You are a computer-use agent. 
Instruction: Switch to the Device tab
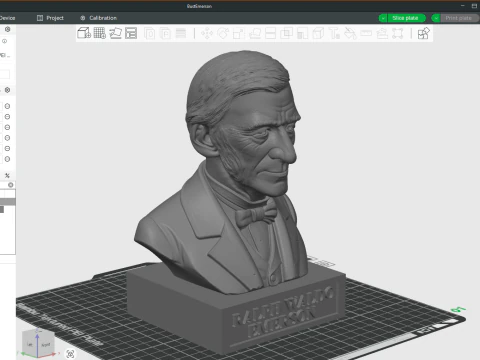7,18
